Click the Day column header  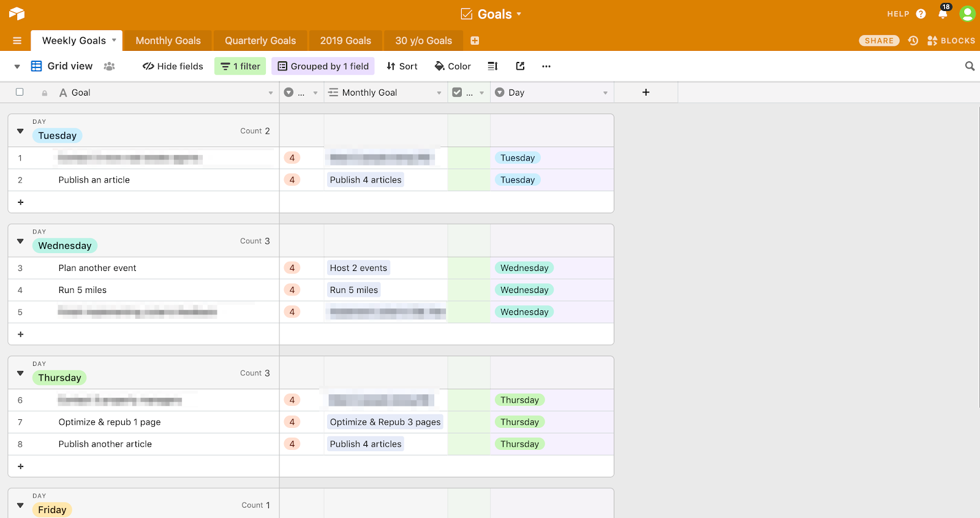pos(552,93)
